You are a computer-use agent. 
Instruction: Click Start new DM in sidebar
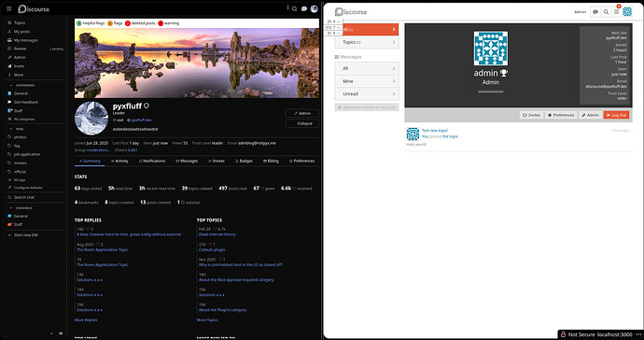tap(25, 235)
